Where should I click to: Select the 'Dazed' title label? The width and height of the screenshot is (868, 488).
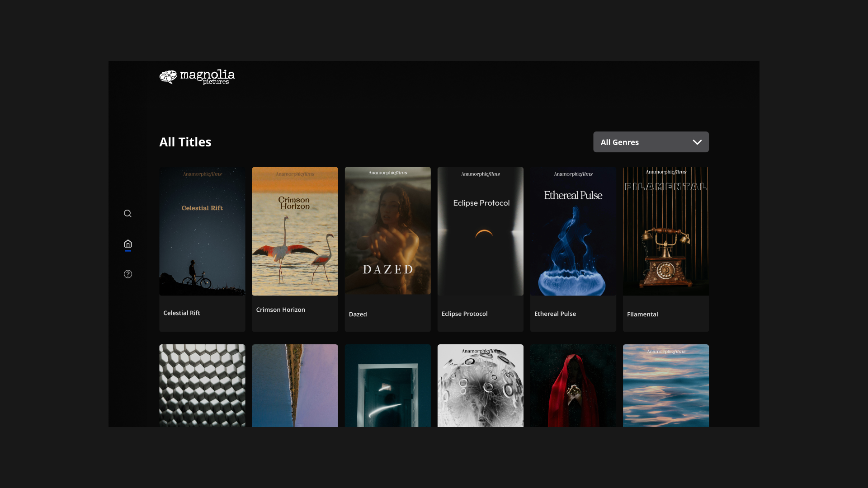(358, 314)
